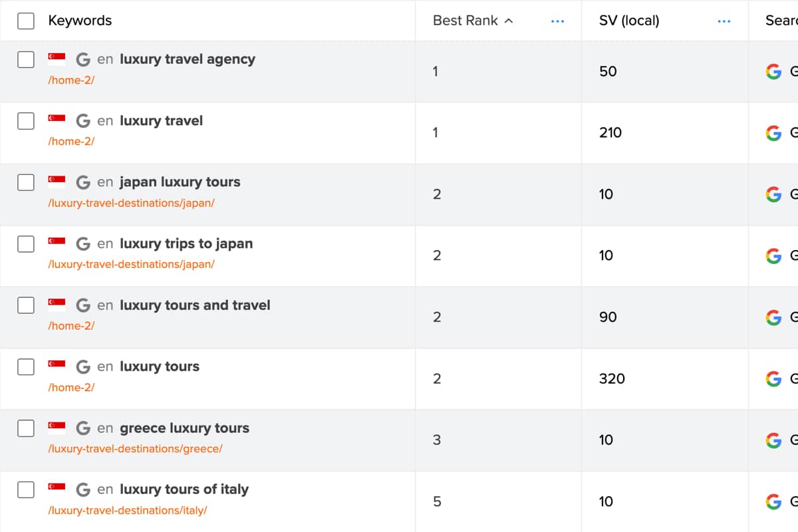Select the luxury tours of italy checkbox

pyautogui.click(x=26, y=489)
